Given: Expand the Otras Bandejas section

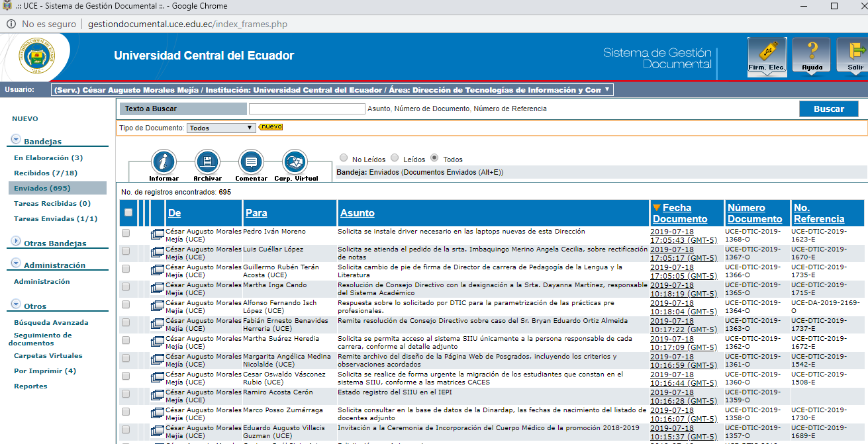Looking at the screenshot, I should [15, 242].
